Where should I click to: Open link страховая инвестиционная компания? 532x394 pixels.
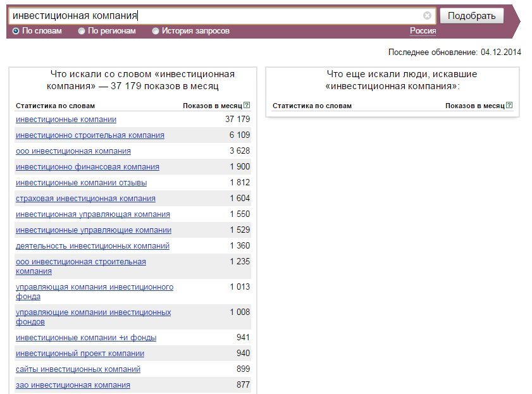point(85,199)
